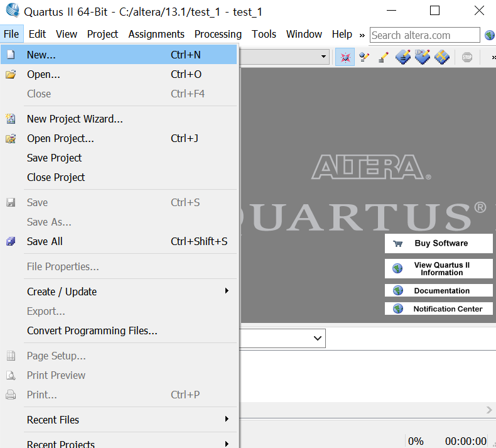Viewport: 496px width, 448px height.
Task: Choose Open... from the File menu
Action: 119,74
